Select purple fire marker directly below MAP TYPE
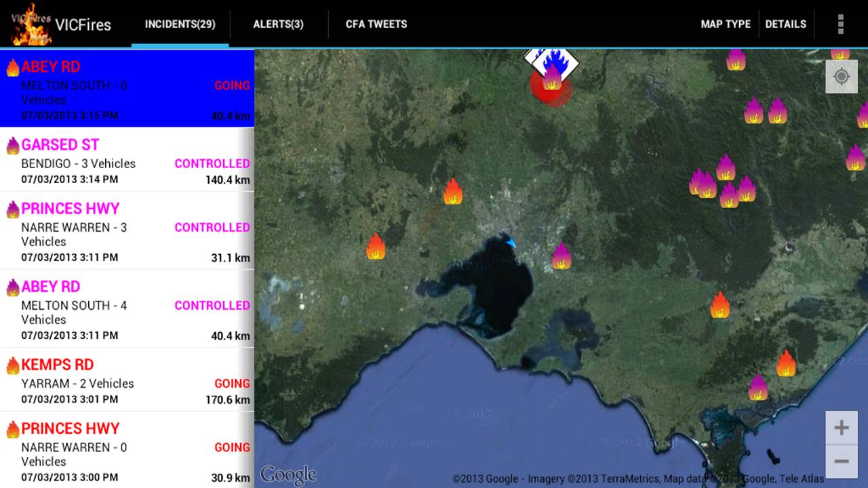The height and width of the screenshot is (488, 868). (736, 59)
